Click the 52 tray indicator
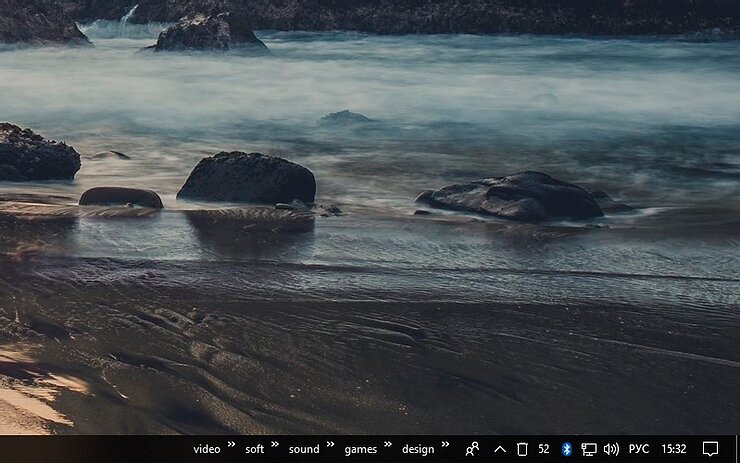This screenshot has height=463, width=740. click(544, 449)
